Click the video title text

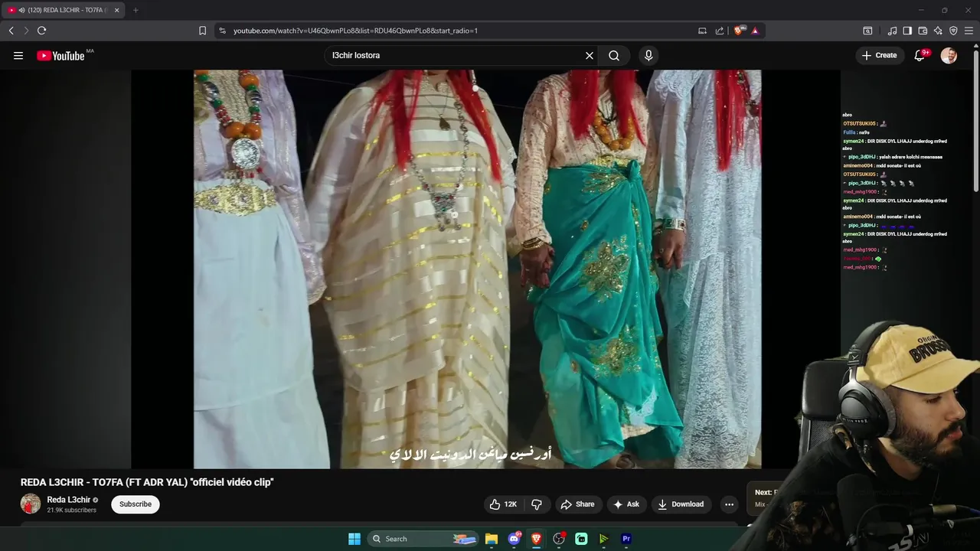[x=147, y=482]
